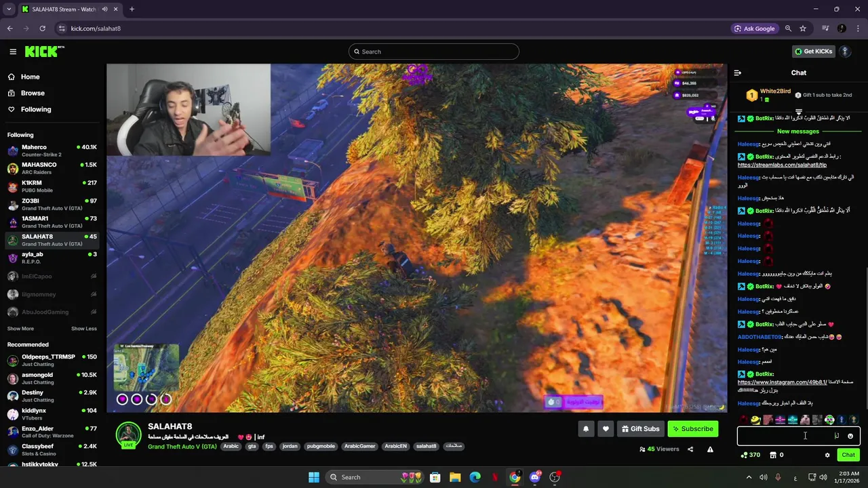The image size is (868, 488).
Task: Open MAHASNCO channel in sidebar
Action: tap(53, 169)
